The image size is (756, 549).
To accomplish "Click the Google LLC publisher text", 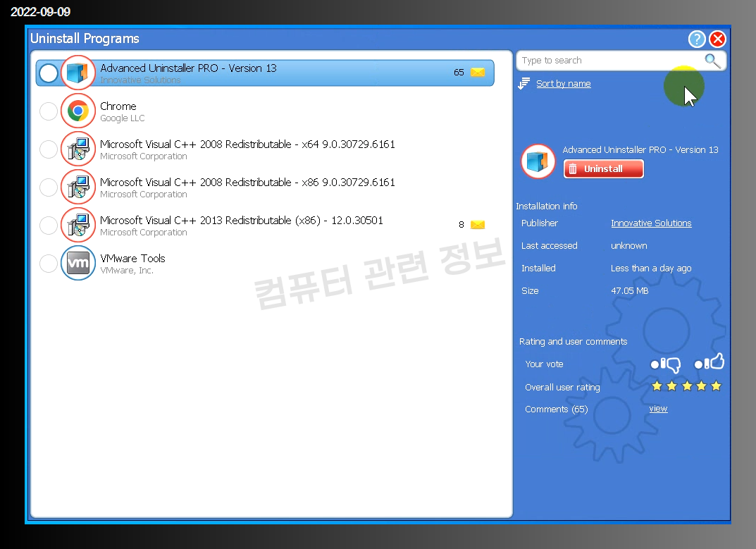I will (x=123, y=118).
